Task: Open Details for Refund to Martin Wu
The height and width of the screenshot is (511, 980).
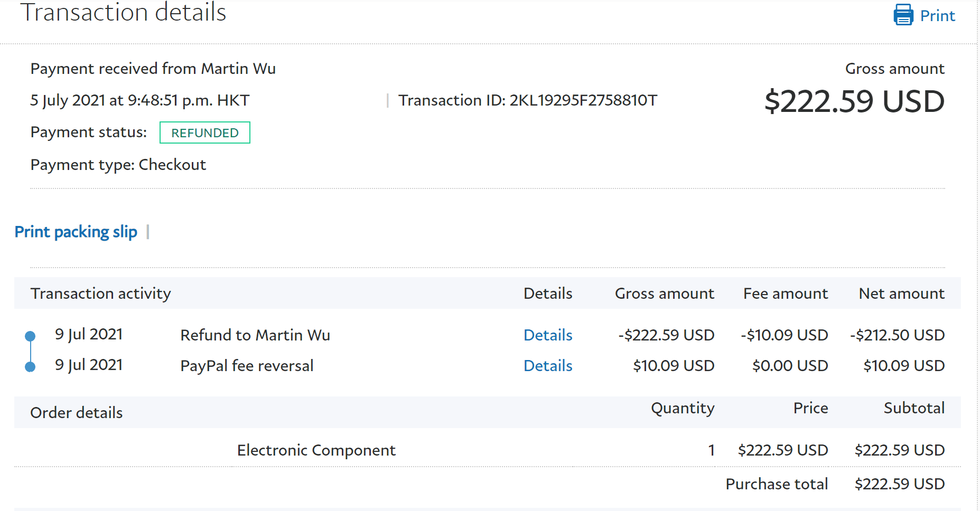Action: (x=548, y=335)
